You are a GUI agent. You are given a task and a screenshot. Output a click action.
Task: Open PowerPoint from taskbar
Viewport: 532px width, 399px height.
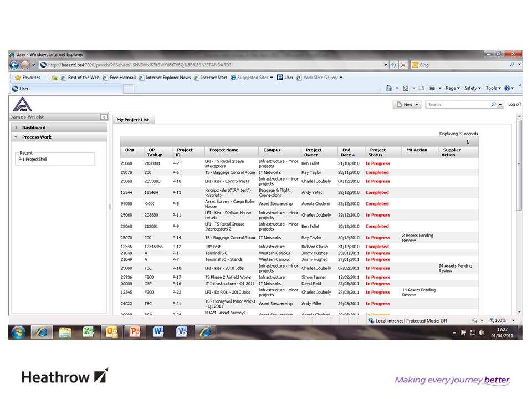[135, 332]
